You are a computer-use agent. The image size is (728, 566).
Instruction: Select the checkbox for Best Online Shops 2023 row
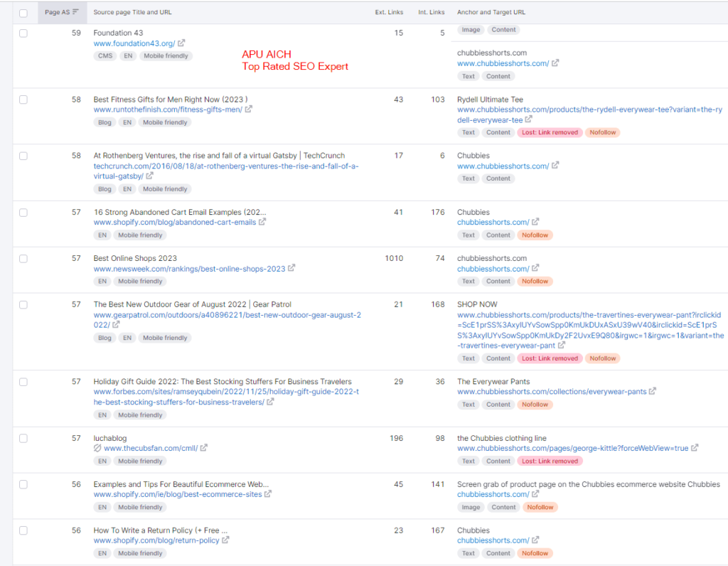click(23, 259)
